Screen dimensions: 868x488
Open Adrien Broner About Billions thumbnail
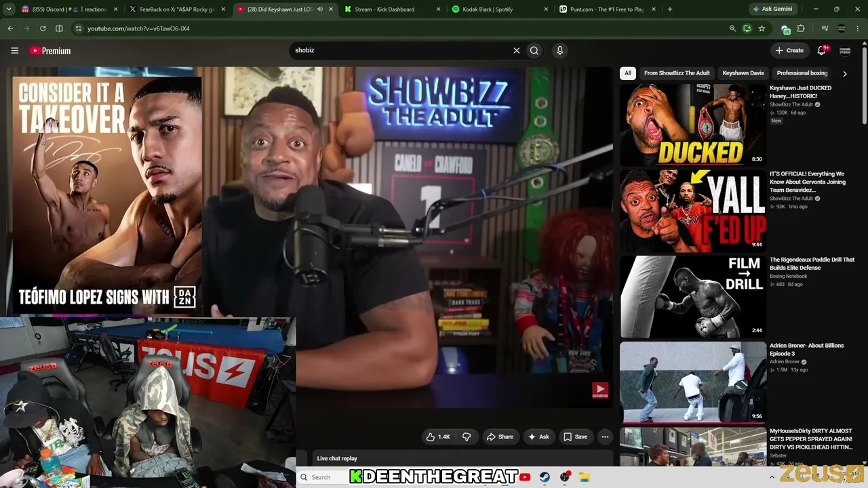click(693, 383)
